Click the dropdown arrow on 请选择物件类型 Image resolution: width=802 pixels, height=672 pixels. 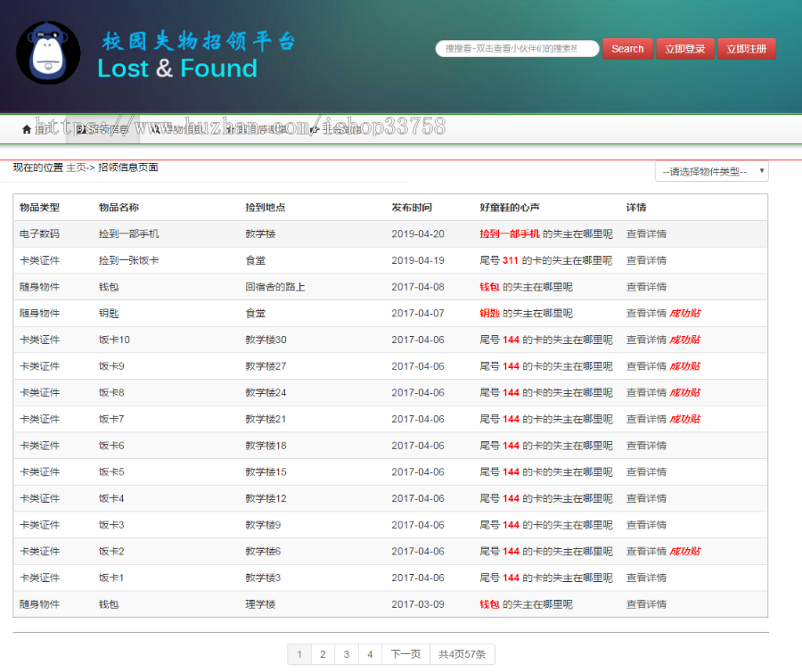pyautogui.click(x=762, y=170)
